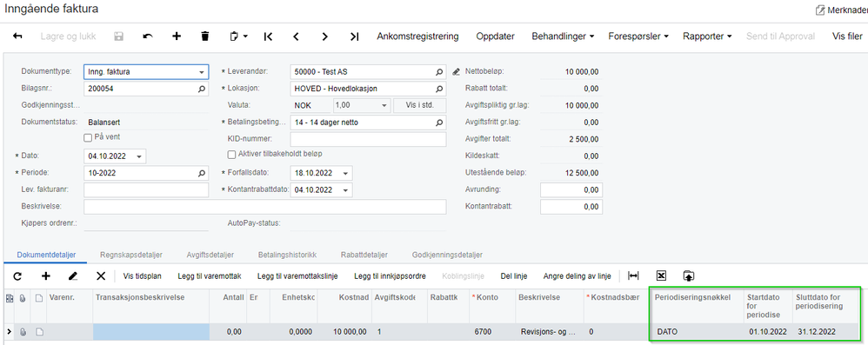Delete row with X icon in grid toolbar
This screenshot has height=345, width=868.
click(101, 275)
